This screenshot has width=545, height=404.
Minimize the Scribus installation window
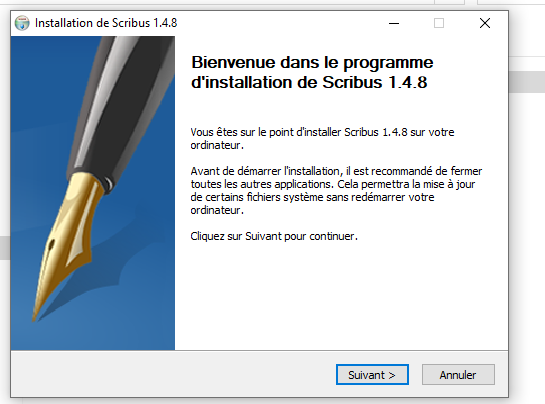point(394,23)
